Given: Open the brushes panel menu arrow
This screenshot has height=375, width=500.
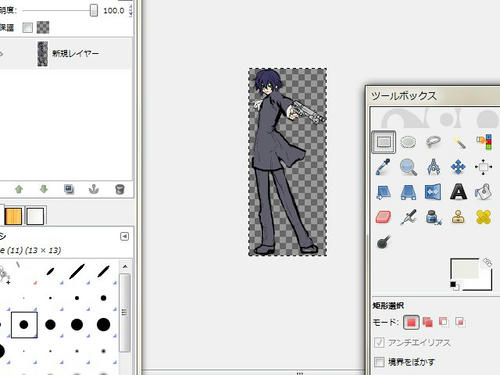Looking at the screenshot, I should click(124, 236).
